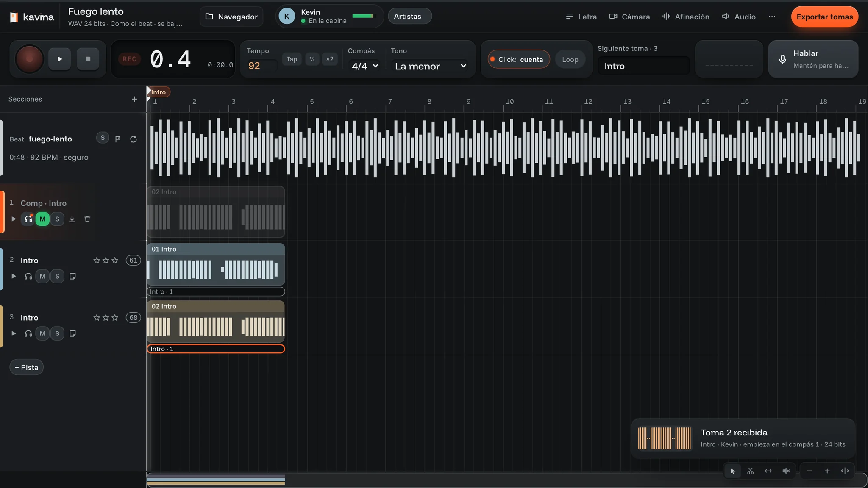
Task: Open the Compás 4/4 dropdown
Action: pyautogui.click(x=365, y=66)
